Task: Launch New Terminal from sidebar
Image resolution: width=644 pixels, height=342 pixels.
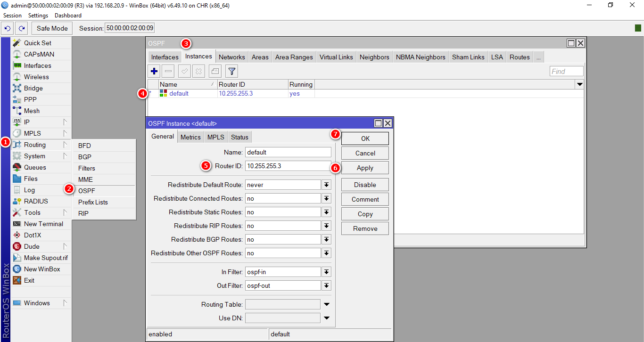Action: point(43,224)
